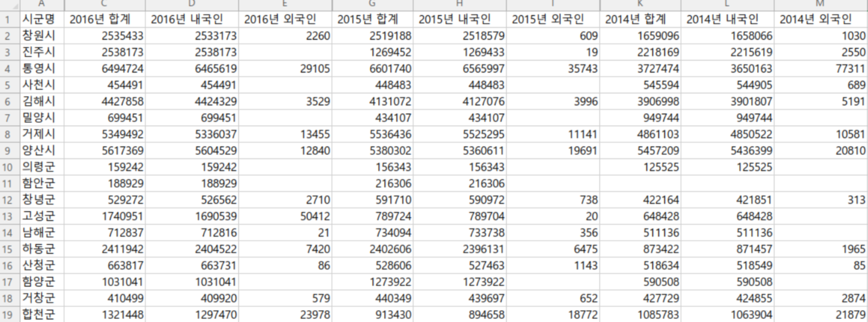The width and height of the screenshot is (868, 322).
Task: Click cell value 6494724
Action: click(x=104, y=68)
